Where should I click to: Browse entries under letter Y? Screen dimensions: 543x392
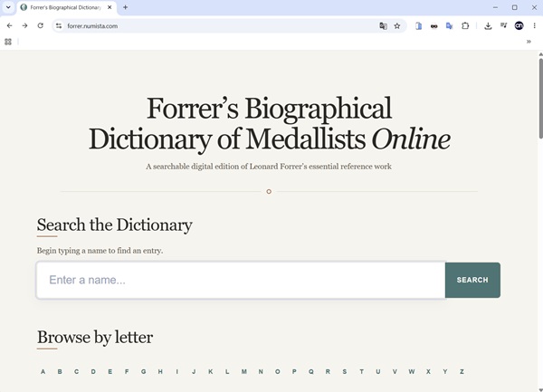click(x=445, y=371)
